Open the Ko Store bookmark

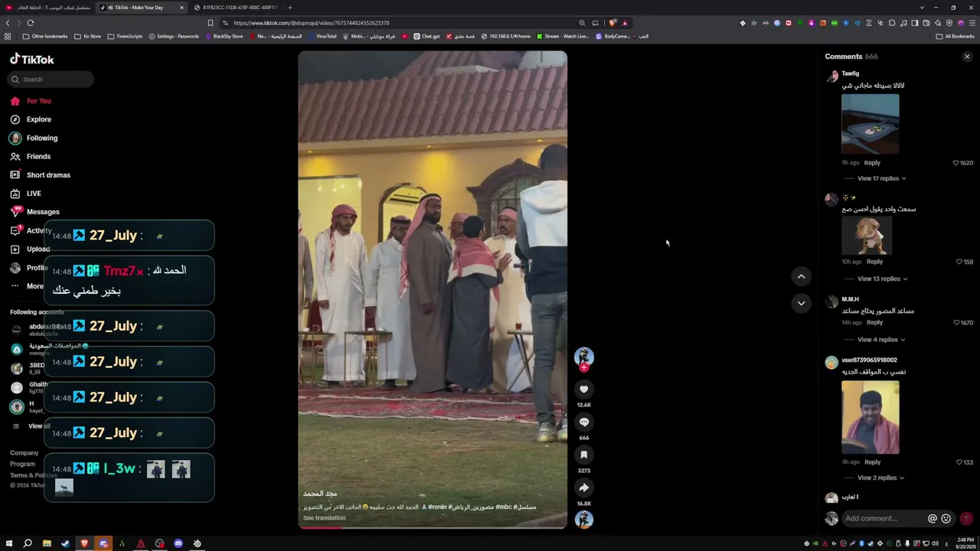coord(88,36)
